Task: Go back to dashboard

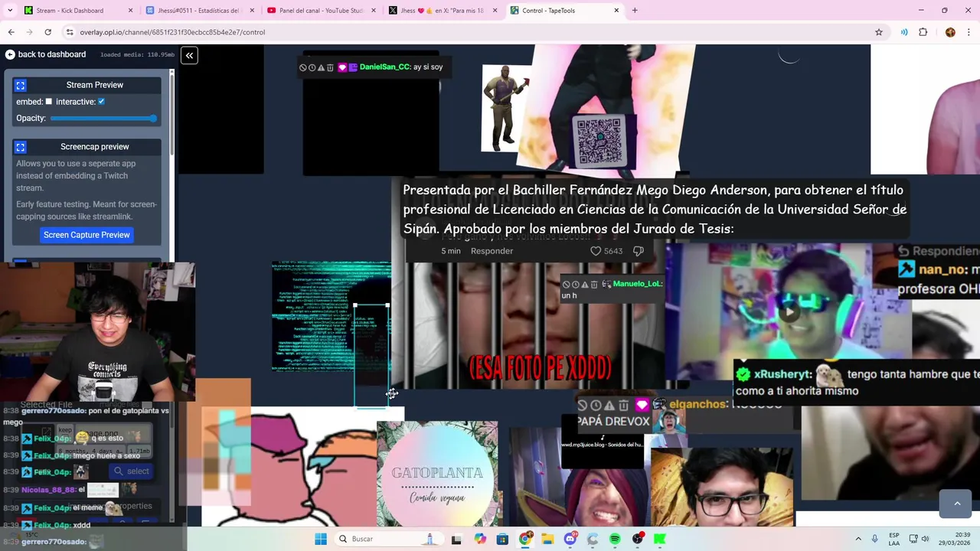Action: coord(45,54)
